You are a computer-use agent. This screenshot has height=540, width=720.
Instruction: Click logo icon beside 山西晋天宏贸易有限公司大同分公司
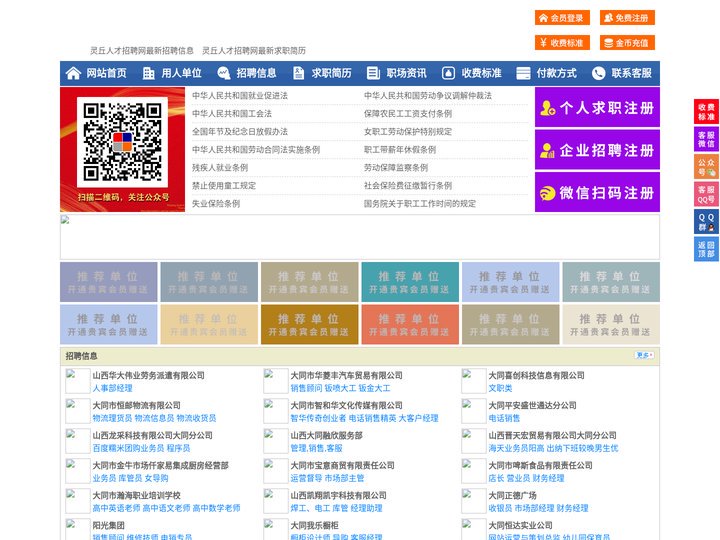pos(473,441)
